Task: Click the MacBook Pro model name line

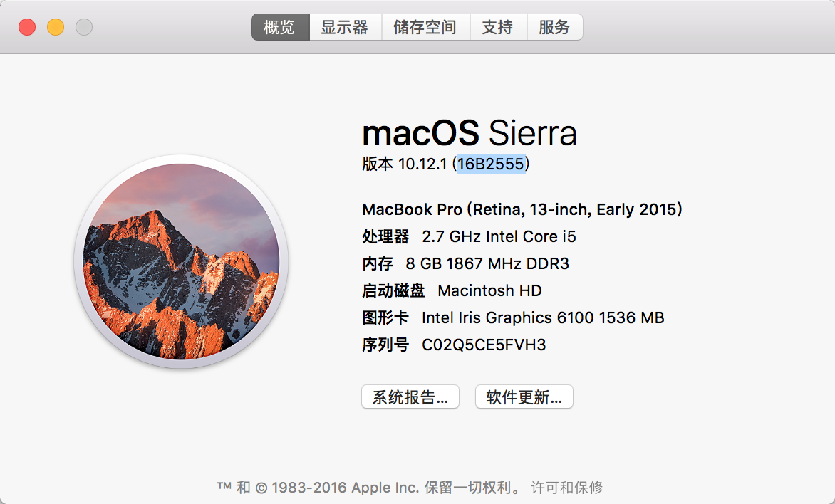Action: [522, 209]
